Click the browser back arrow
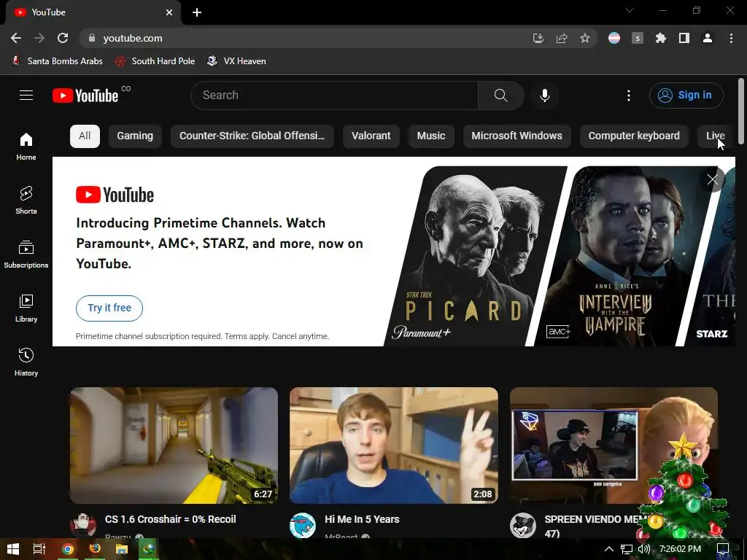Viewport: 747px width, 560px height. tap(16, 38)
